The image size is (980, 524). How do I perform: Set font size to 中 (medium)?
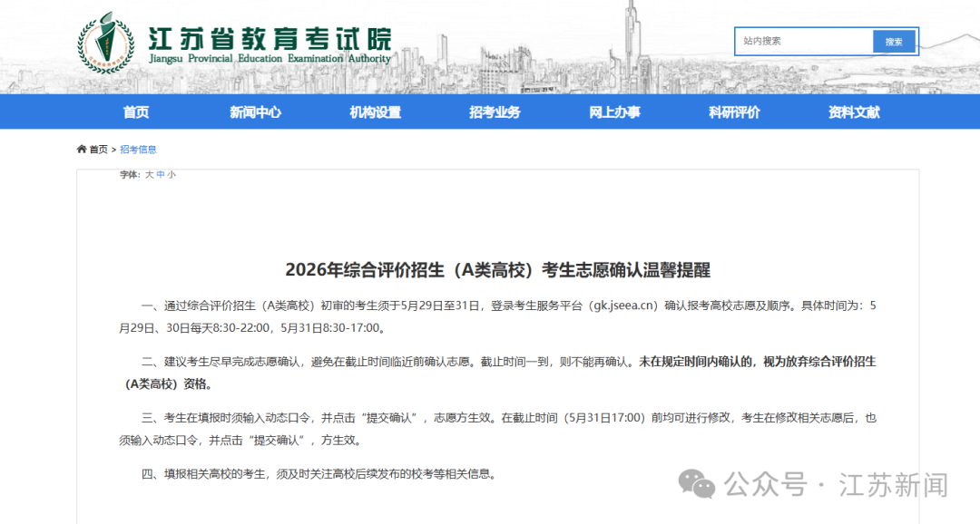[x=161, y=175]
